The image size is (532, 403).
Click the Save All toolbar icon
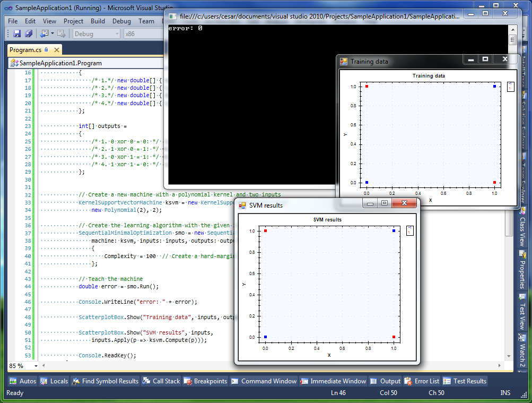[x=29, y=34]
